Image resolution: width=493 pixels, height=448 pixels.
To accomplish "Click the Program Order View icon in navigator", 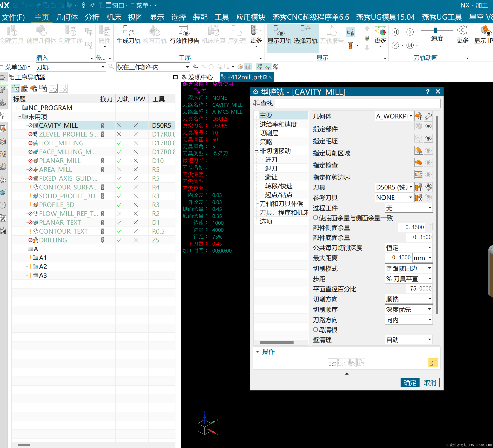I will pyautogui.click(x=15, y=88).
